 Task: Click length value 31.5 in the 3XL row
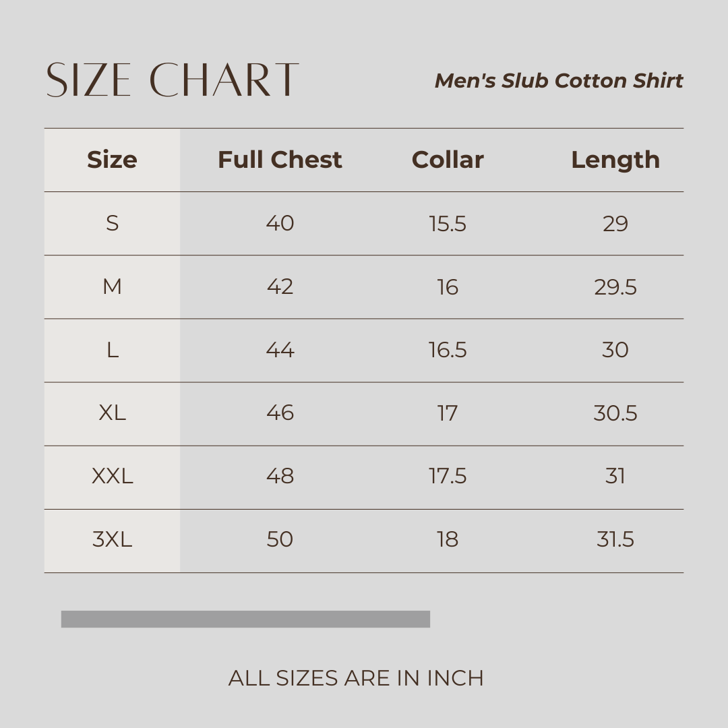click(x=615, y=539)
